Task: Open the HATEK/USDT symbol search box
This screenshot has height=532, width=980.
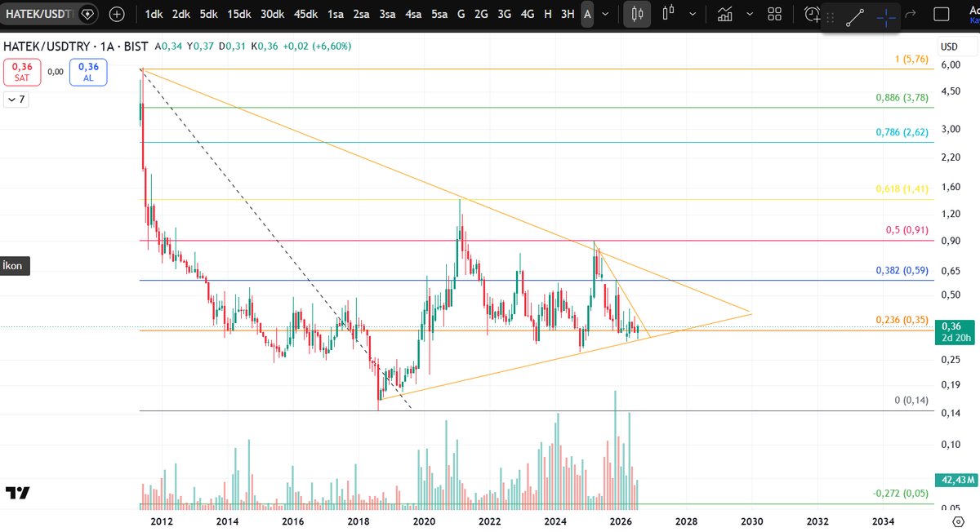Action: click(x=39, y=14)
